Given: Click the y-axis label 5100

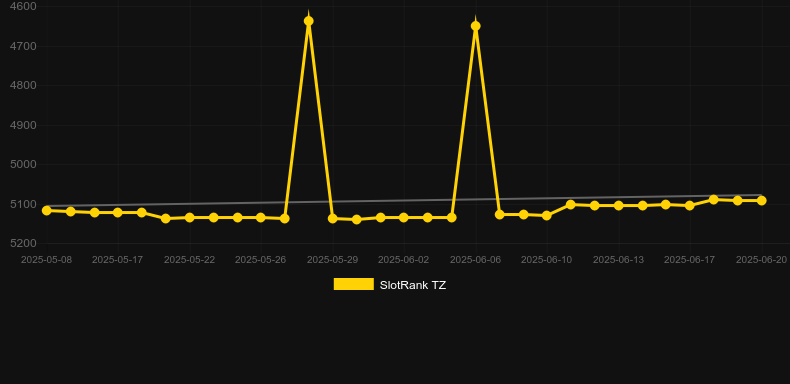Looking at the screenshot, I should pyautogui.click(x=23, y=204).
